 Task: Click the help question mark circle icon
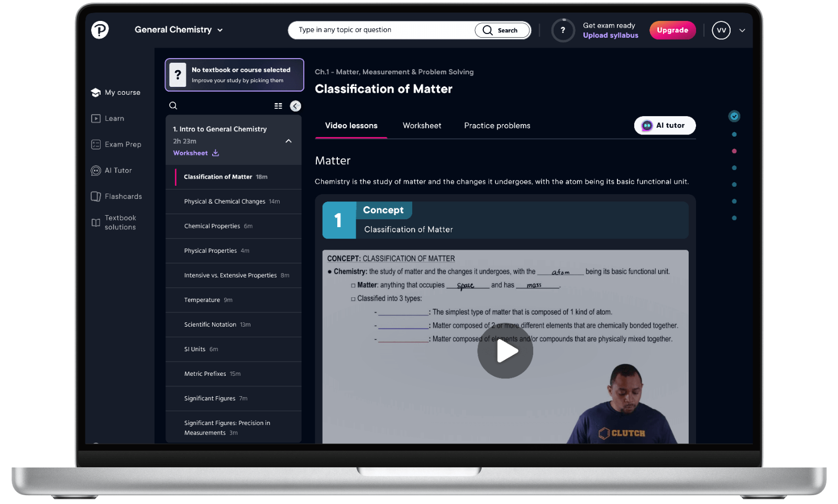click(x=563, y=30)
